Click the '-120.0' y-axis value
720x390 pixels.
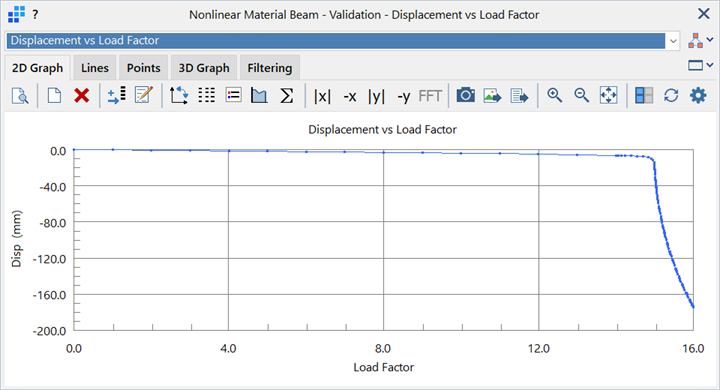(50, 259)
